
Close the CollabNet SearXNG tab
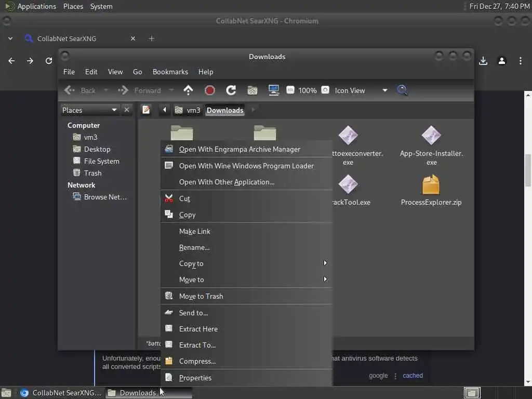pos(133,38)
